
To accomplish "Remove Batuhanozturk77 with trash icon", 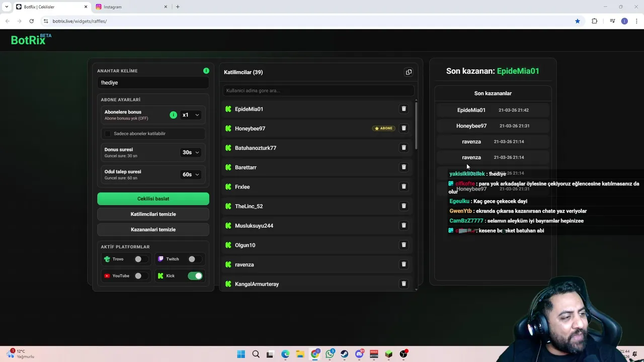I will click(404, 147).
